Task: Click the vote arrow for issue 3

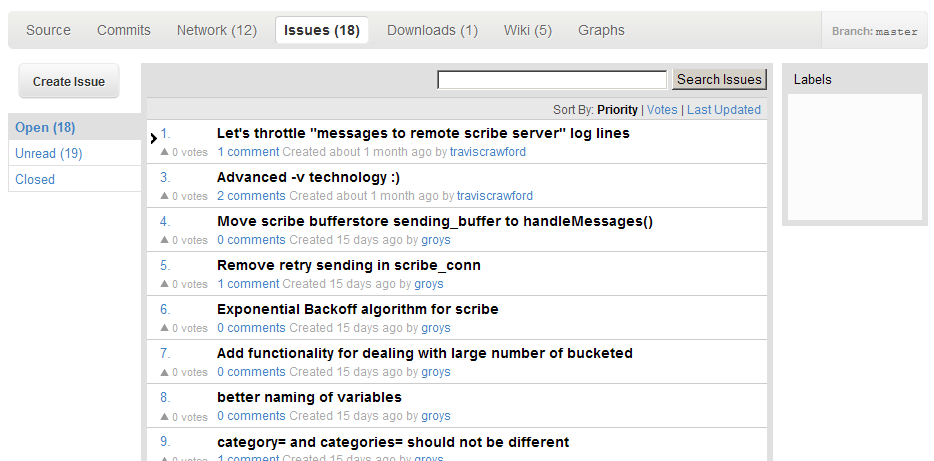Action: [x=165, y=197]
